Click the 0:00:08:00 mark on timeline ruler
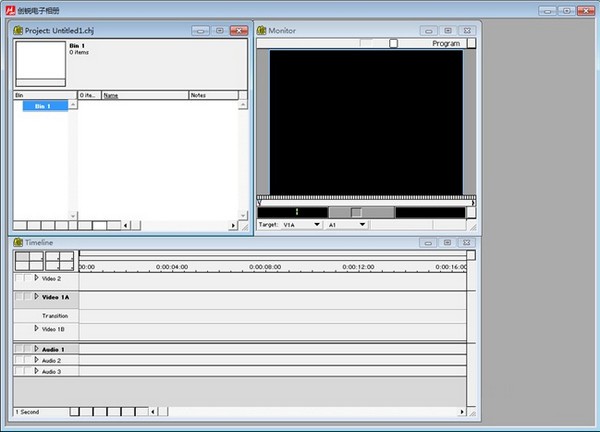 [x=265, y=267]
